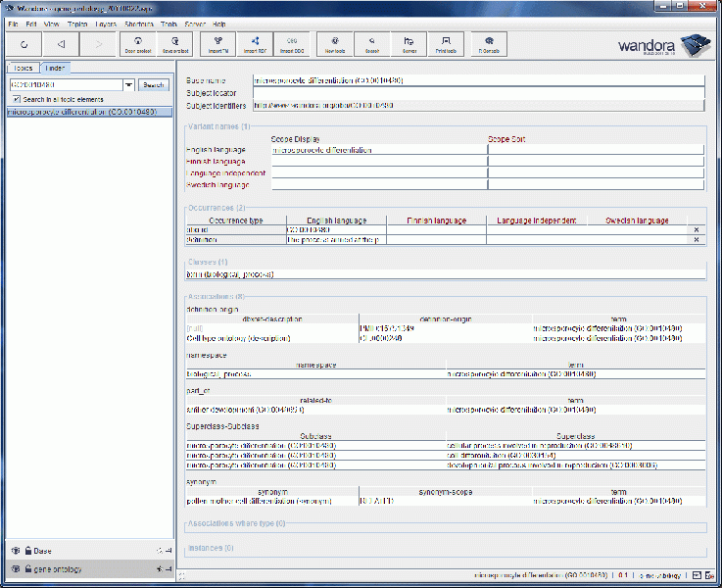Click the Subject locator input field
The image size is (722, 588).
tap(478, 93)
